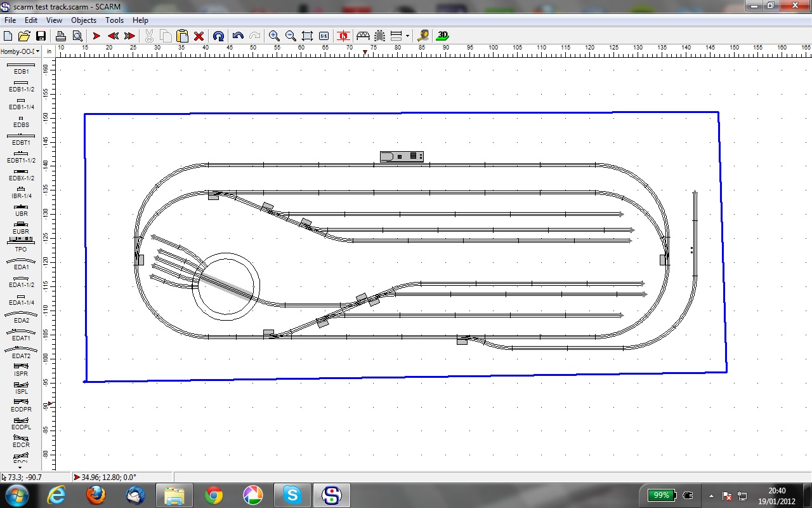Switch to 3D view
812x508 pixels.
click(x=443, y=36)
